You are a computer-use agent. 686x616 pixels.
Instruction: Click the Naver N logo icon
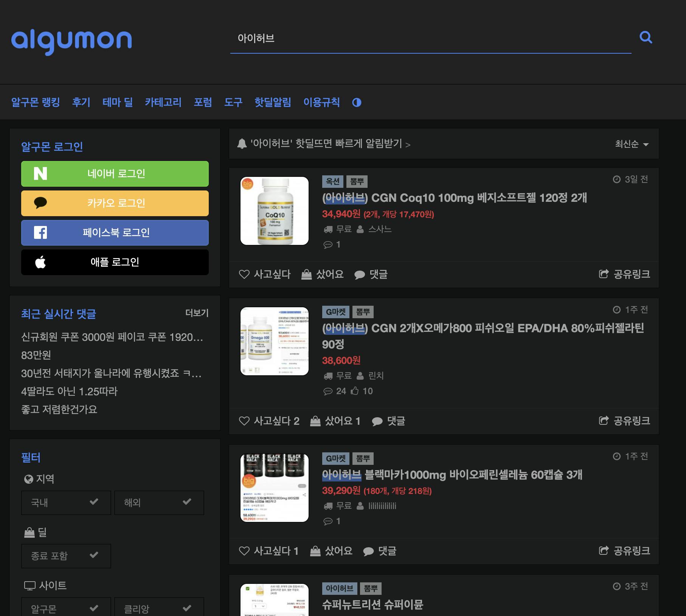40,173
